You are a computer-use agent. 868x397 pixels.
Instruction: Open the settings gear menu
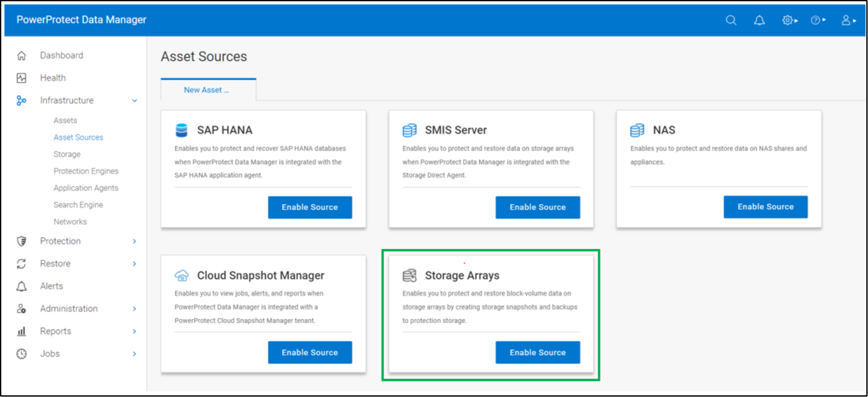click(x=789, y=20)
